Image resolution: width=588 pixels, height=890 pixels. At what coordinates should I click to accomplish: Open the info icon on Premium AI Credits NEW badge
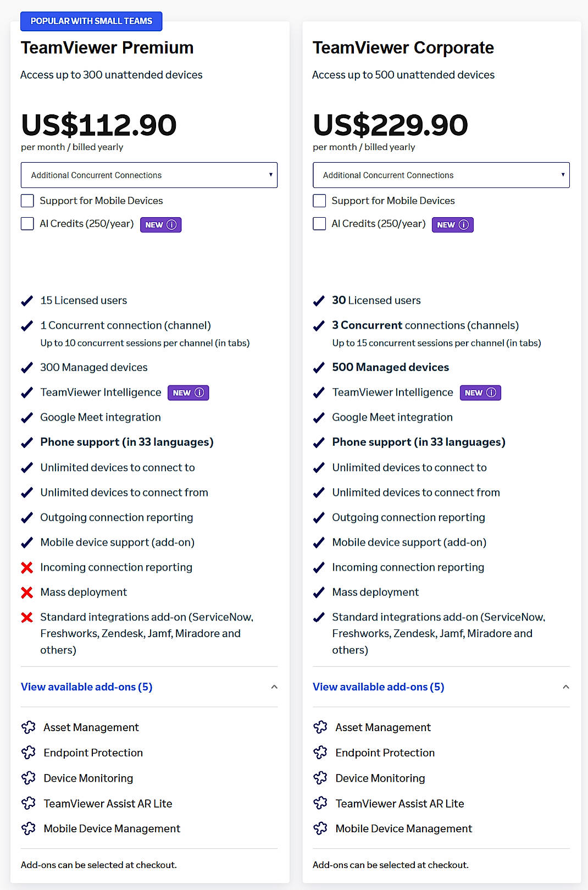coord(172,224)
